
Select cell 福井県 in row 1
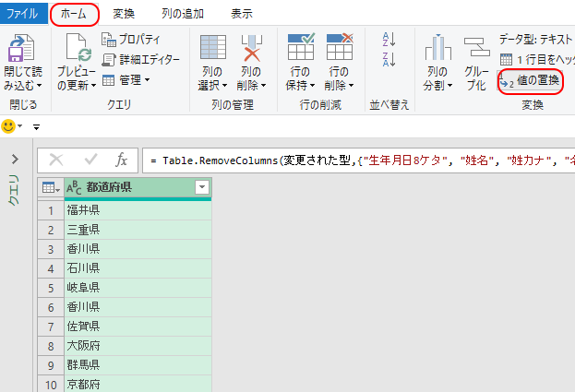click(138, 210)
